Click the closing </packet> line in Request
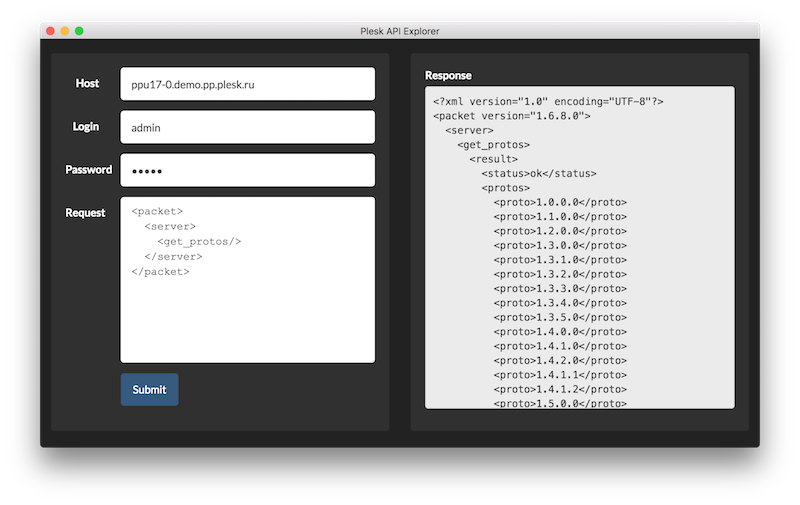The height and width of the screenshot is (505, 800). coord(160,271)
